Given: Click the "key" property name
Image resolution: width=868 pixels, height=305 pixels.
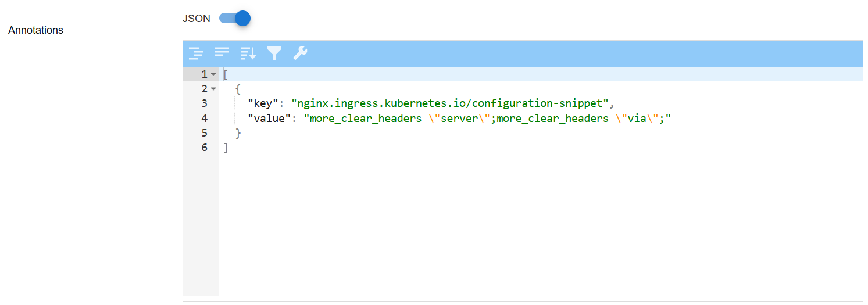Looking at the screenshot, I should (263, 103).
